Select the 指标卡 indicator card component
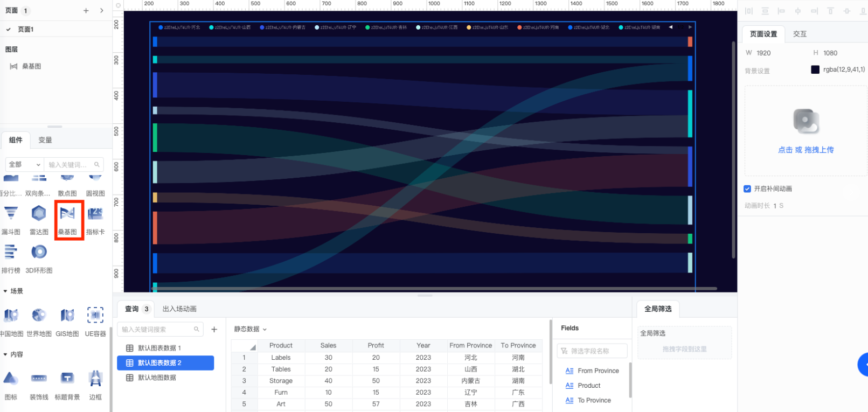Screen dimensions: 868x412 tap(95, 220)
